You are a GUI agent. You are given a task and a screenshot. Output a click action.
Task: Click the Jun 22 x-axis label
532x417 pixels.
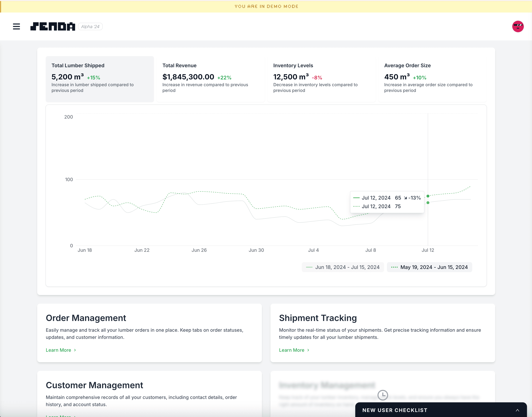[142, 250]
